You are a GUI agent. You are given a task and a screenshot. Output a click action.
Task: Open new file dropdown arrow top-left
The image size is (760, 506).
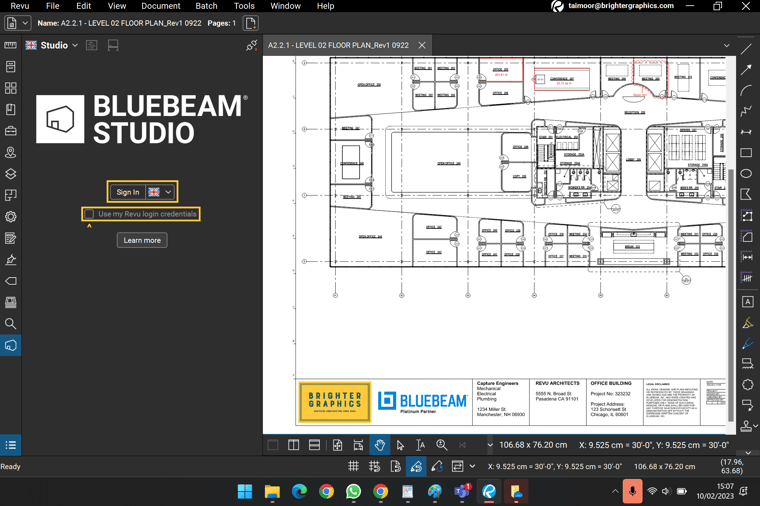pos(25,23)
